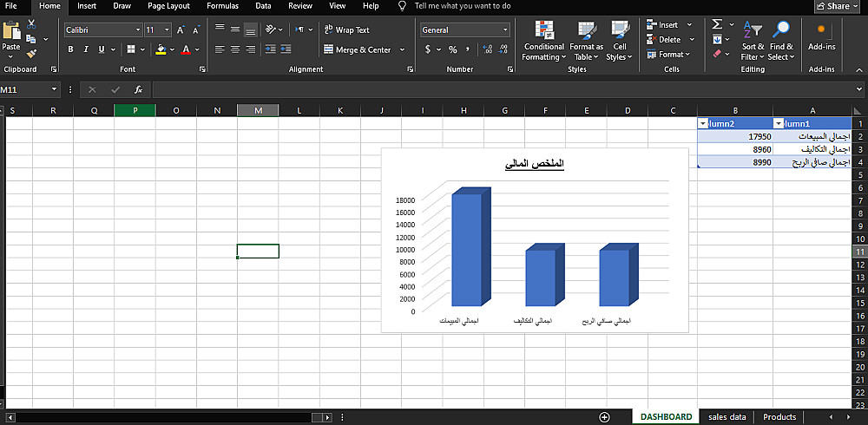Viewport: 868px width, 425px height.
Task: Apply percent style number format
Action: click(x=453, y=49)
